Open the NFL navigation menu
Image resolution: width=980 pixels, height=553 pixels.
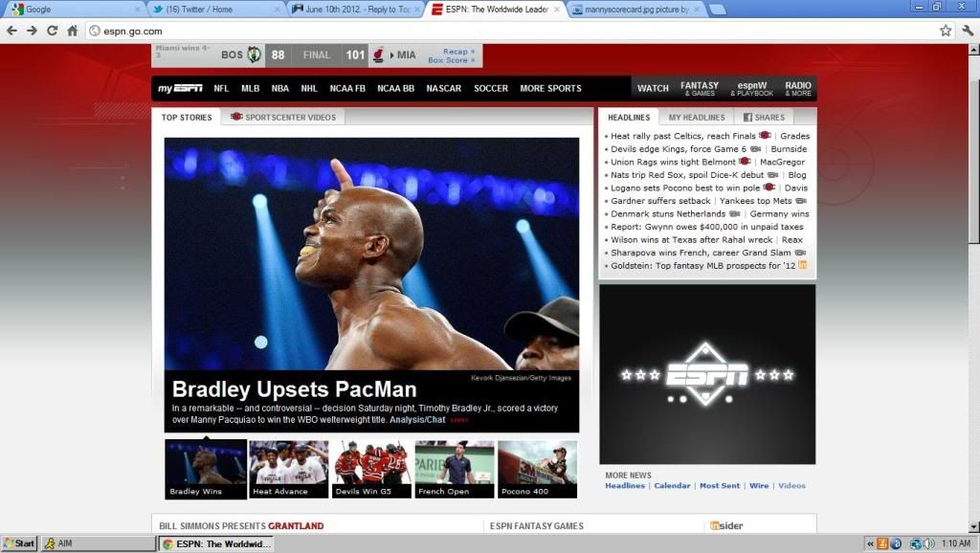(x=221, y=88)
